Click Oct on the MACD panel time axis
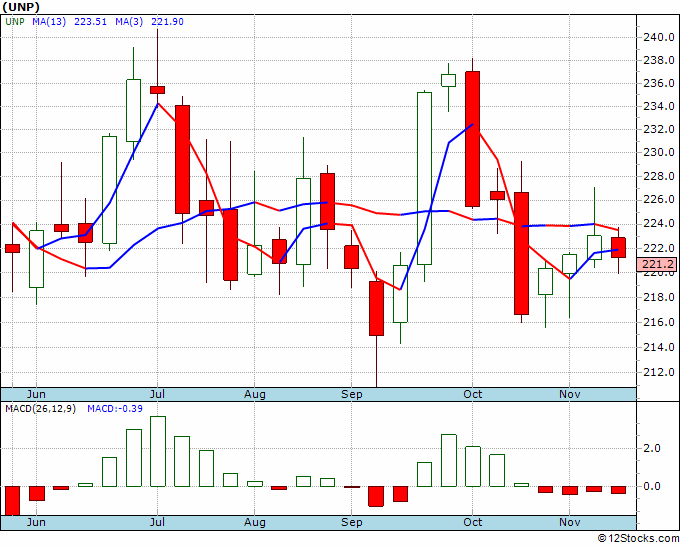 (x=472, y=522)
